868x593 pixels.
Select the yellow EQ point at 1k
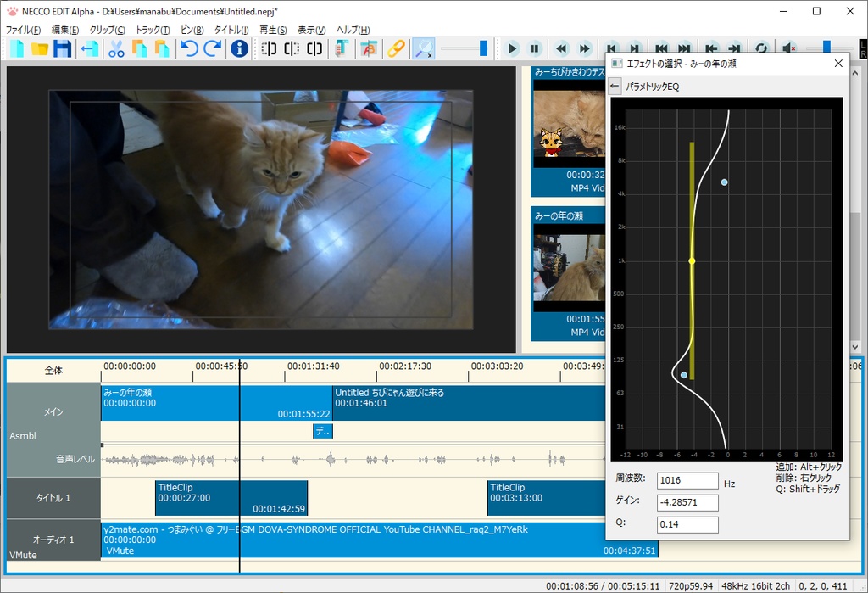(x=692, y=260)
